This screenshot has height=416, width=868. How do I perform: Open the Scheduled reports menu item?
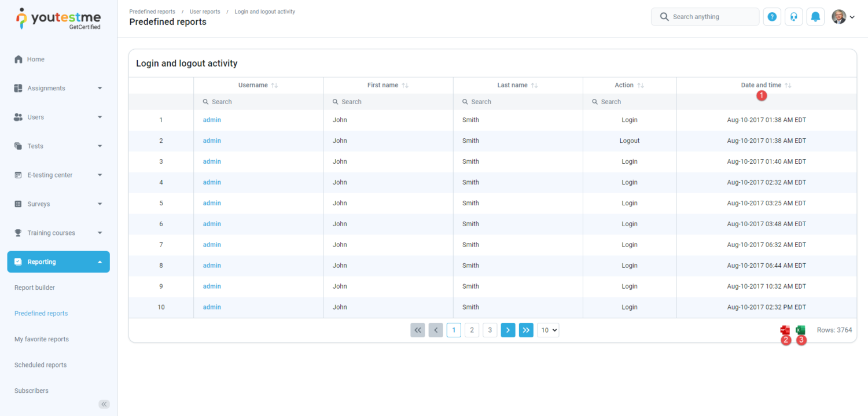[40, 365]
